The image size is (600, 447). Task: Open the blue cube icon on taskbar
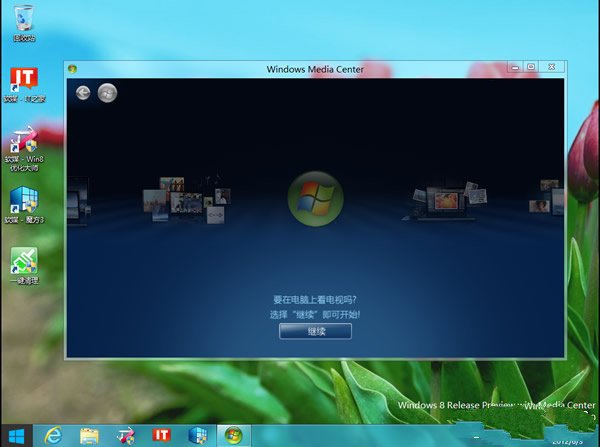pyautogui.click(x=197, y=436)
